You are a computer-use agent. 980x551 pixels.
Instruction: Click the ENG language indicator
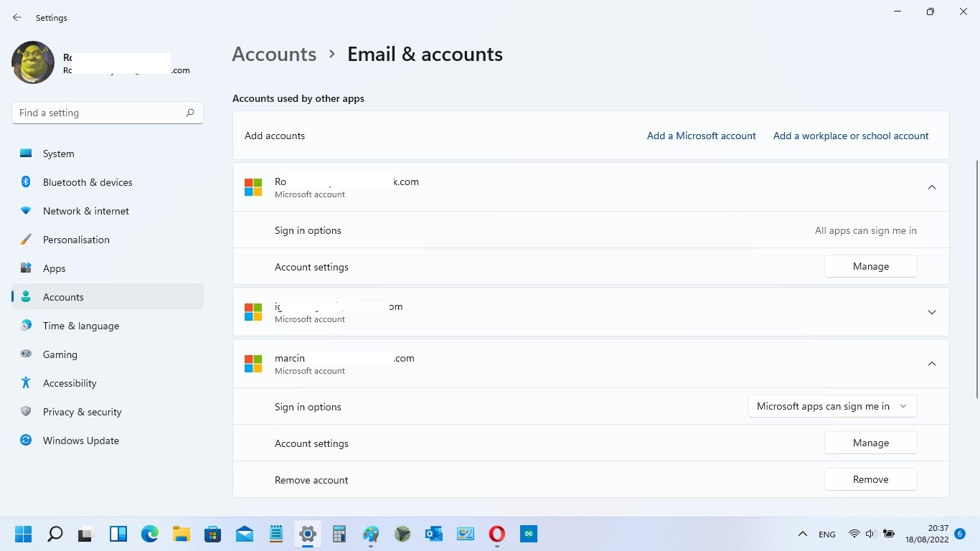click(826, 534)
